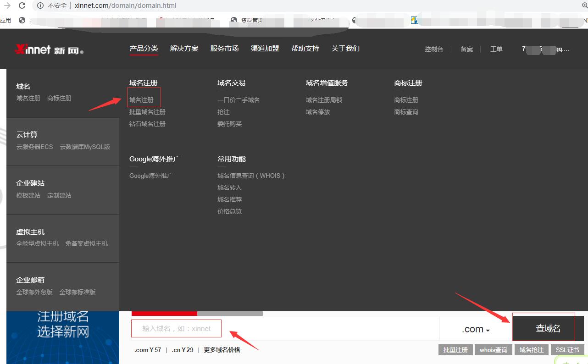
Task: Open the 渠道加盟 menu
Action: tap(265, 48)
